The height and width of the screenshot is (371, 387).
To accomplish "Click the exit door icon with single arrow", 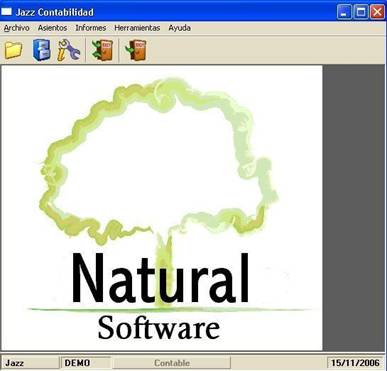I will point(136,50).
